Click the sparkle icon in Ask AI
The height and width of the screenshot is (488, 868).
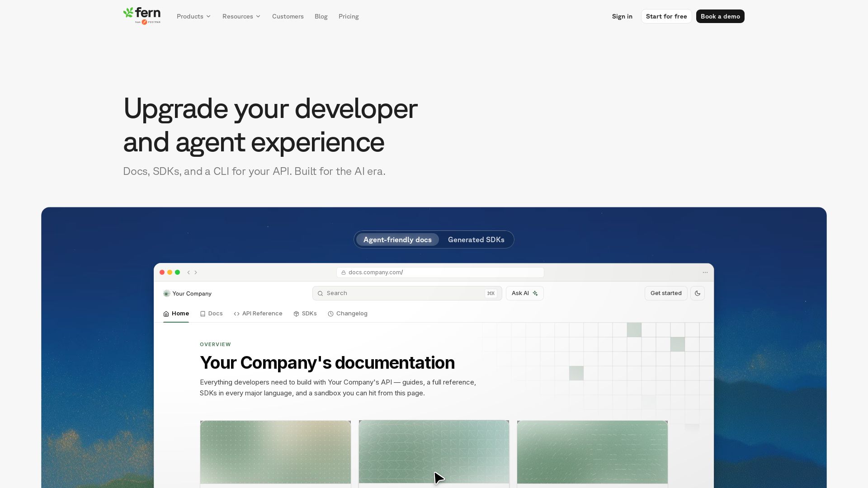click(x=535, y=294)
